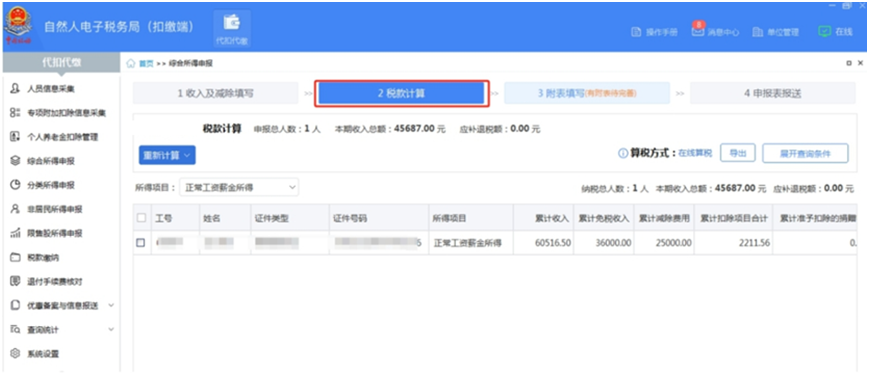Click the green 在线 status icon
The width and height of the screenshot is (869, 375).
tap(824, 32)
